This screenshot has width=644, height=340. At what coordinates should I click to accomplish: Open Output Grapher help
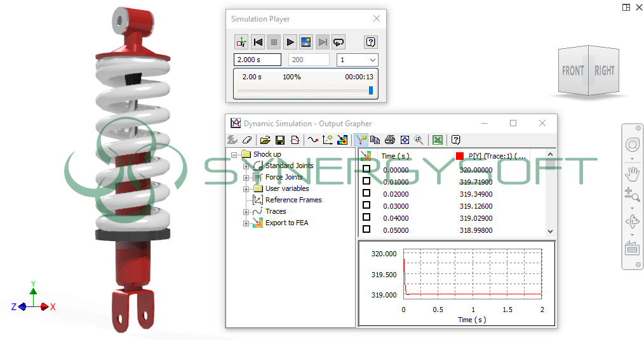click(455, 140)
